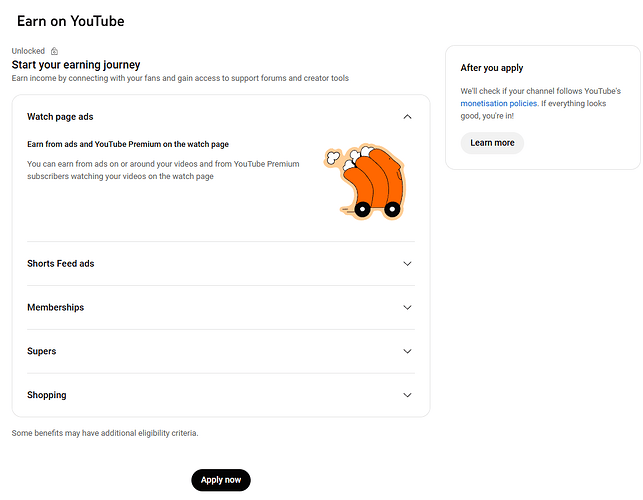643x500 pixels.
Task: Click the unlocked padlock icon
Action: click(x=54, y=51)
